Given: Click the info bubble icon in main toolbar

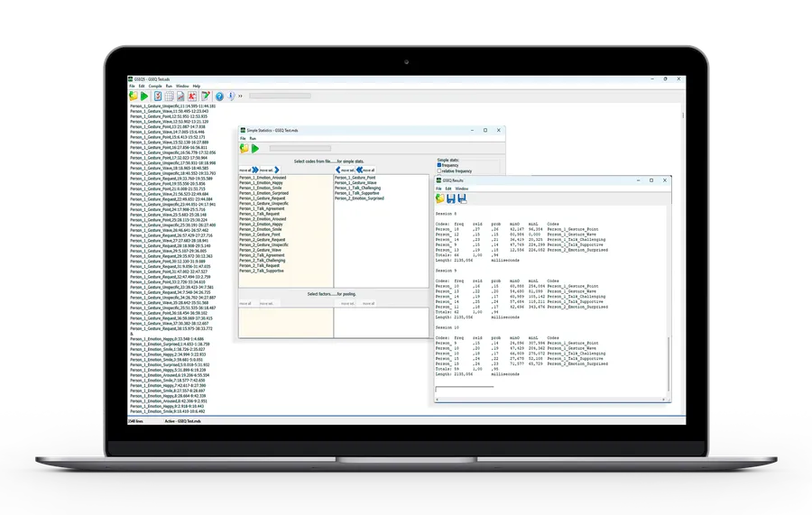Looking at the screenshot, I should tap(230, 97).
